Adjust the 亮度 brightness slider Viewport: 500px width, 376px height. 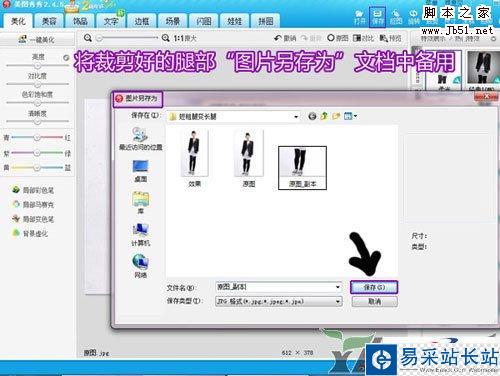[x=37, y=66]
